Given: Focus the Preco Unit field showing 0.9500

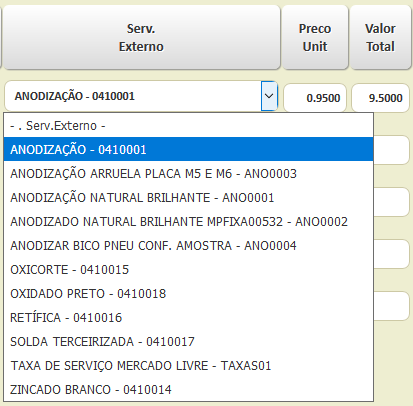Looking at the screenshot, I should tap(315, 98).
